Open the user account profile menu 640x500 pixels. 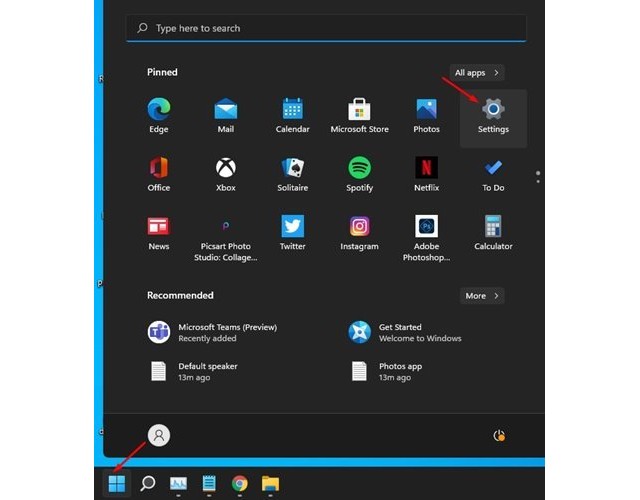(159, 435)
